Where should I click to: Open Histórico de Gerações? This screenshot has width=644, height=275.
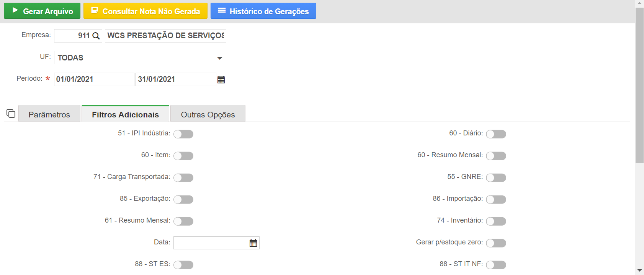coord(263,11)
